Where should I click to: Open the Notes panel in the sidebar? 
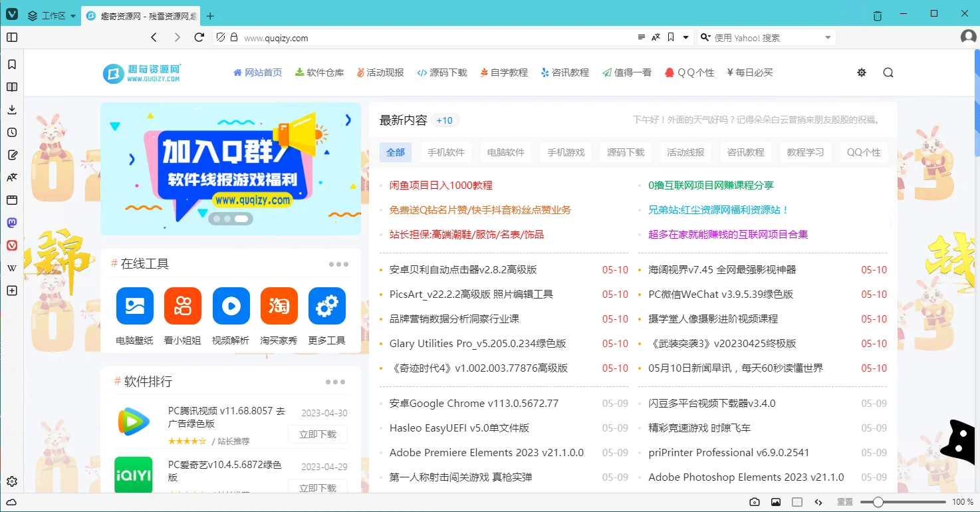(11, 154)
